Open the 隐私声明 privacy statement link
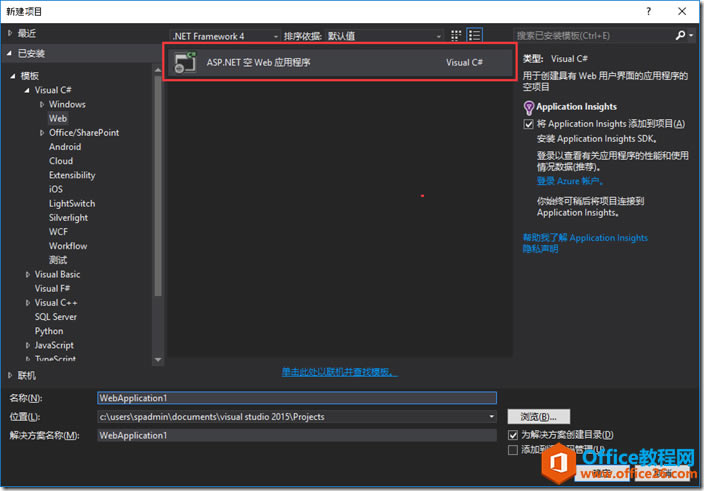 540,249
